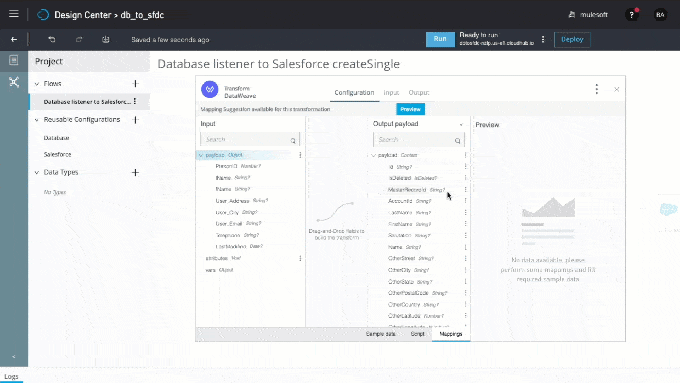The image size is (680, 383).
Task: Select the User_Email input field
Action: (239, 224)
